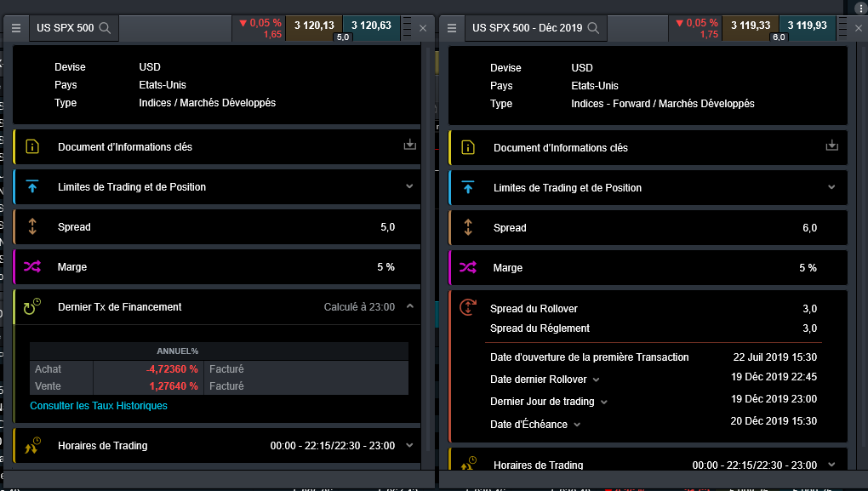
Task: Click the rollover circular icon
Action: pyautogui.click(x=468, y=307)
